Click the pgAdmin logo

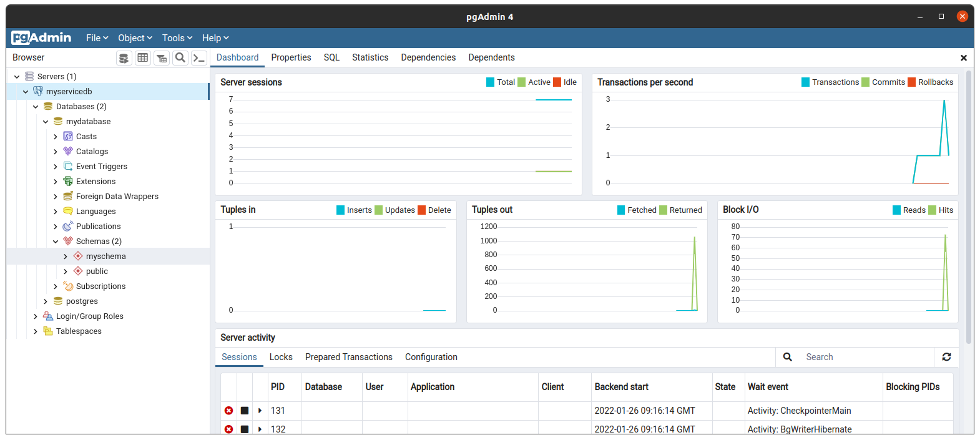pyautogui.click(x=42, y=38)
